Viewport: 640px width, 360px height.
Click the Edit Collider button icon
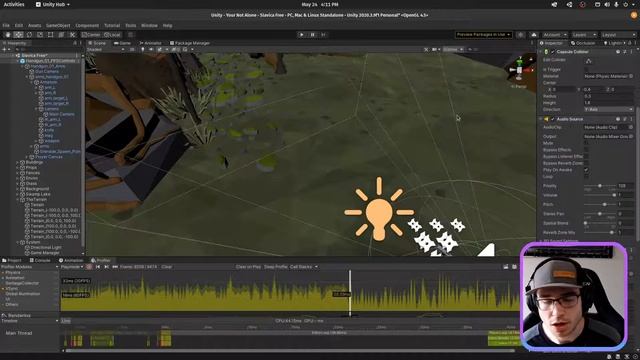(x=589, y=61)
